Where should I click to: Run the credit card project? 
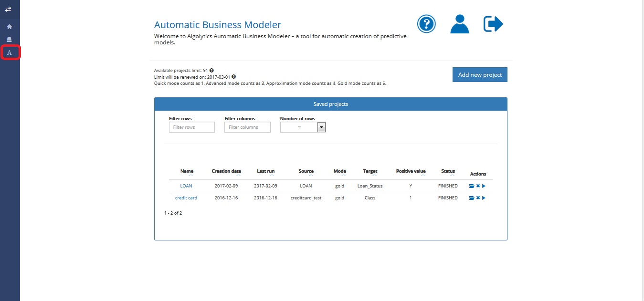coord(484,198)
